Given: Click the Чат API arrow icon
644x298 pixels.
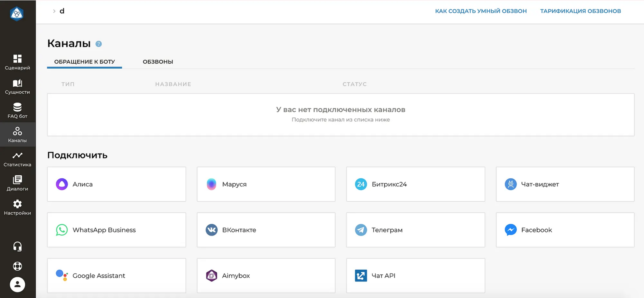Looking at the screenshot, I should (361, 275).
